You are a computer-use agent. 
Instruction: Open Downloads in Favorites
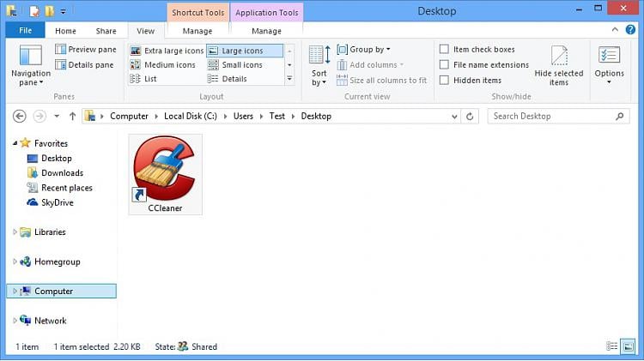click(x=55, y=173)
